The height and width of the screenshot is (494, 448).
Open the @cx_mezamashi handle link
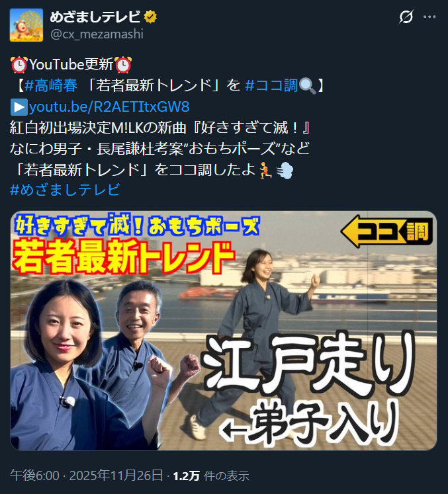pos(97,34)
